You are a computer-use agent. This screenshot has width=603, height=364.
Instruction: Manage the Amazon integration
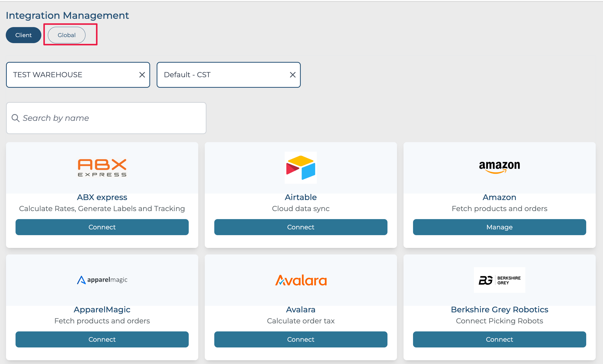coord(499,227)
